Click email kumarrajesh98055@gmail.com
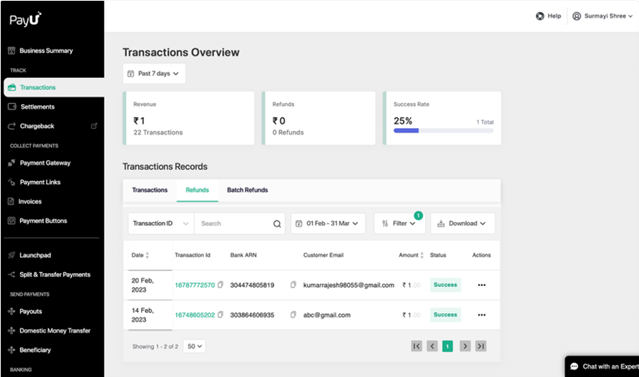Image resolution: width=639 pixels, height=377 pixels. (348, 285)
